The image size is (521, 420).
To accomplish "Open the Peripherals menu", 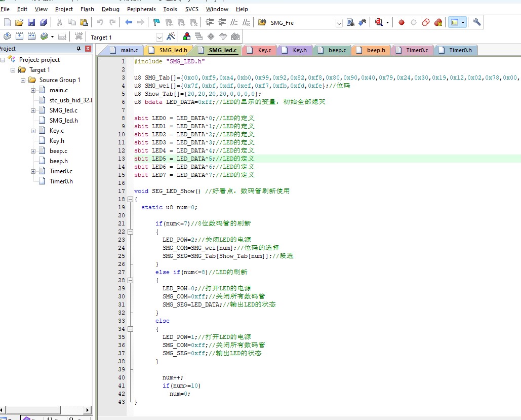I will (141, 9).
